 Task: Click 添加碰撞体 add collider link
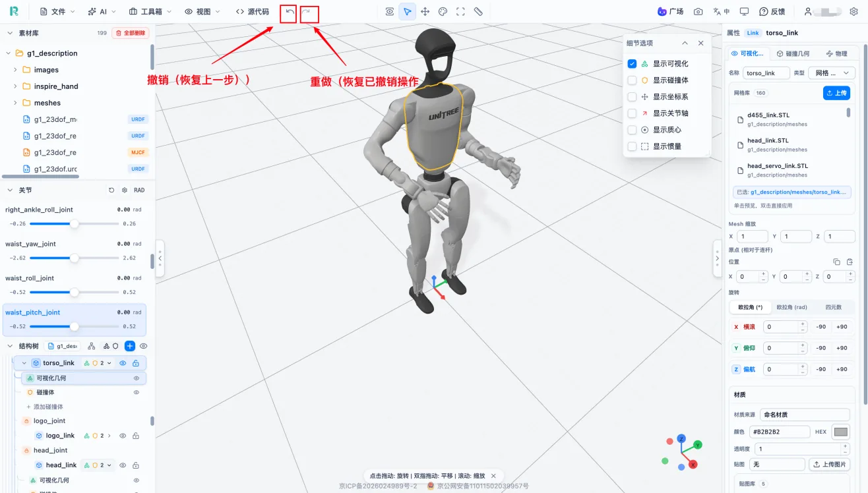point(45,407)
